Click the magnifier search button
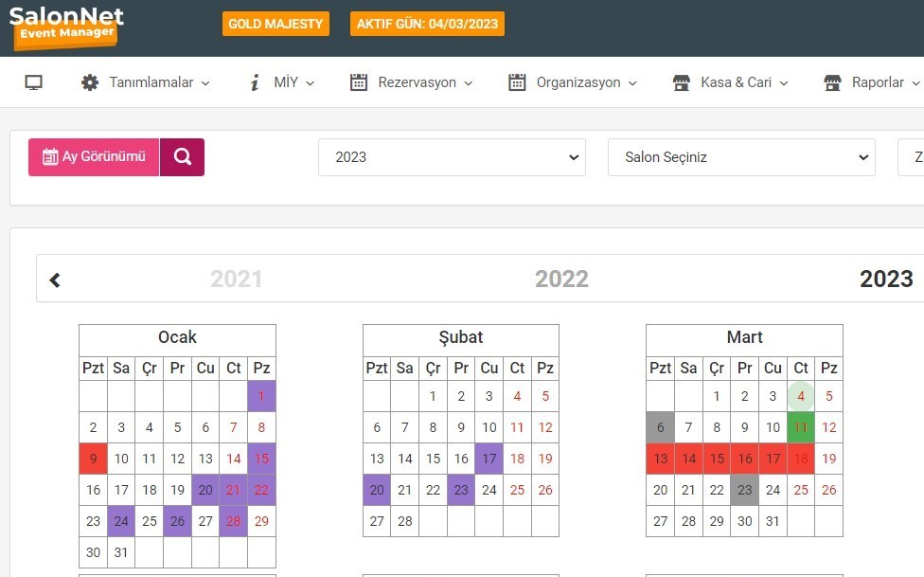 point(182,157)
